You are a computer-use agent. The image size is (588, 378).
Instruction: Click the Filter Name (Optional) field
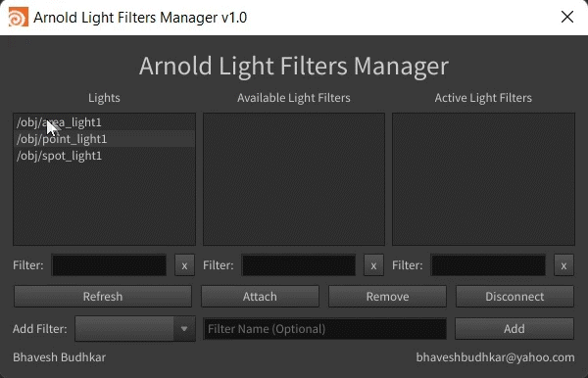324,329
